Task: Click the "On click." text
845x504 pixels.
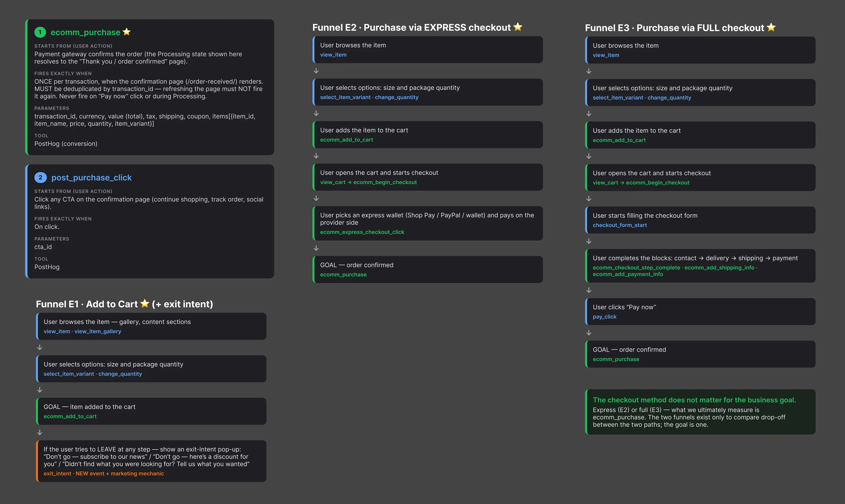Action: point(47,227)
